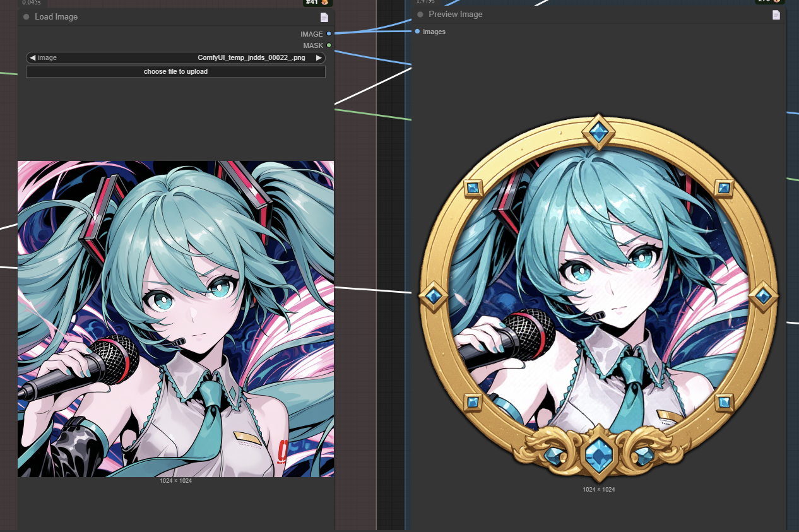Image resolution: width=799 pixels, height=532 pixels.
Task: Click the #41 node badge
Action: (x=317, y=3)
